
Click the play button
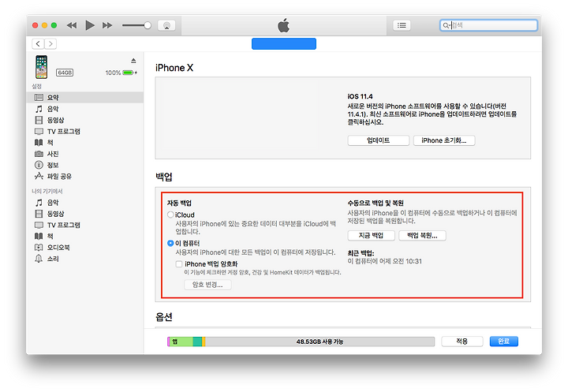tap(89, 25)
